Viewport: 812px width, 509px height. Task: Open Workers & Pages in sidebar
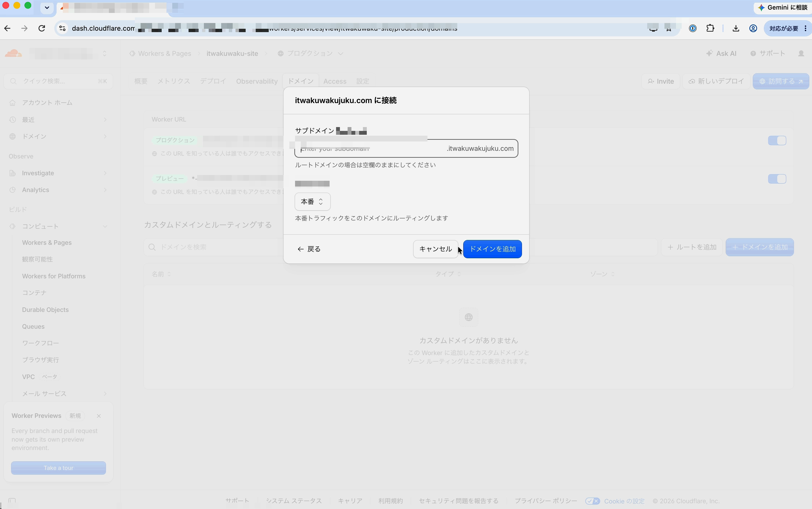click(x=47, y=243)
